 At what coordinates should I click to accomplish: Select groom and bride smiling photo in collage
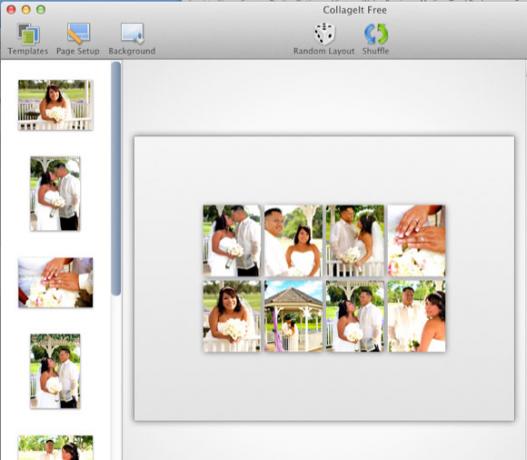click(293, 241)
